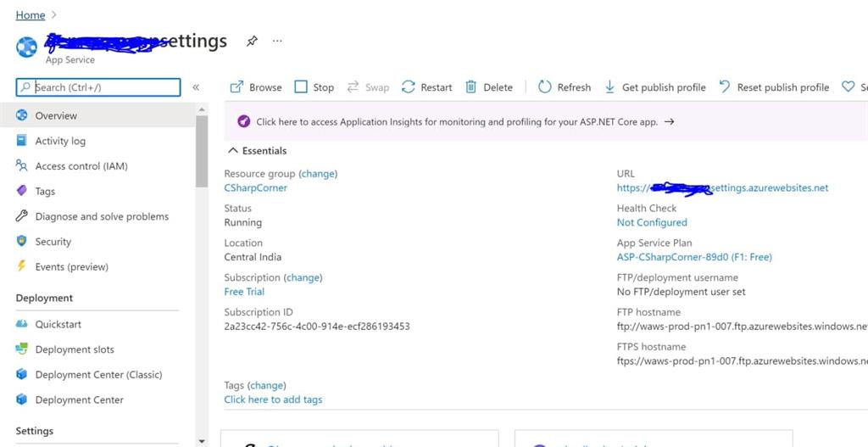Image resolution: width=868 pixels, height=447 pixels.
Task: Click the Free Trial subscription link
Action: (x=244, y=292)
